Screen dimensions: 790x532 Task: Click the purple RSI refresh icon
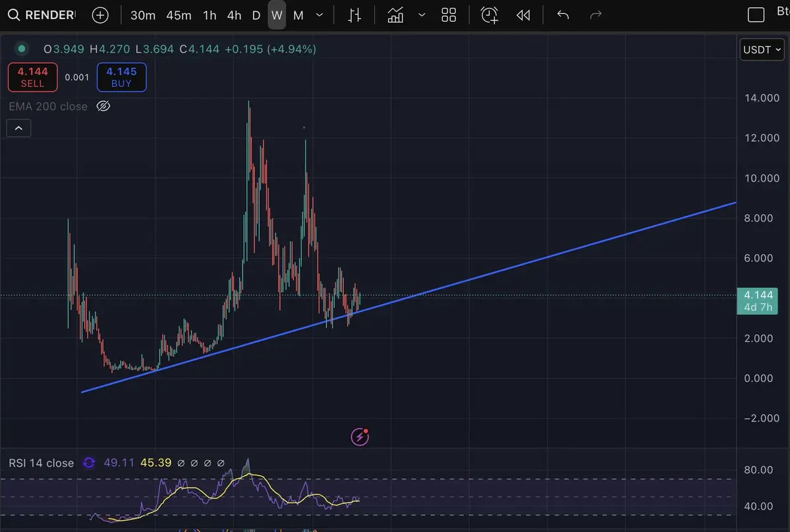89,463
